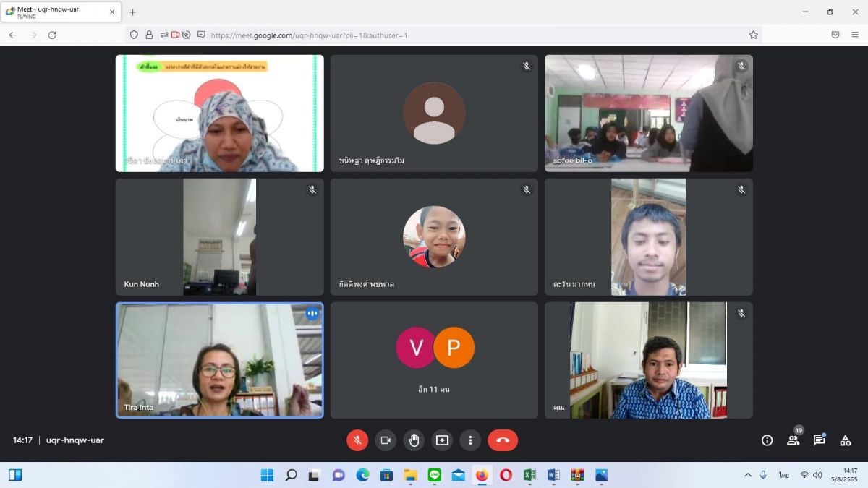Screen dimensions: 868x488
Task: Expand the hidden system tray icons chevron
Action: pos(748,475)
